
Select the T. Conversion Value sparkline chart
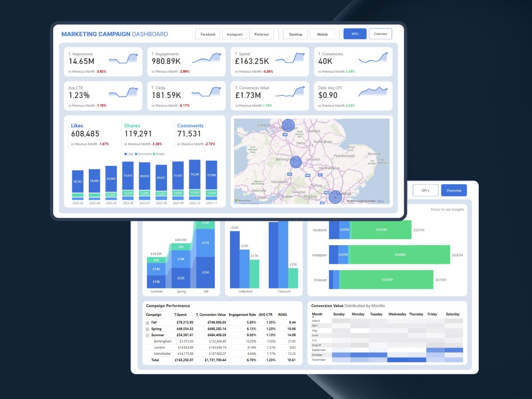[x=290, y=92]
